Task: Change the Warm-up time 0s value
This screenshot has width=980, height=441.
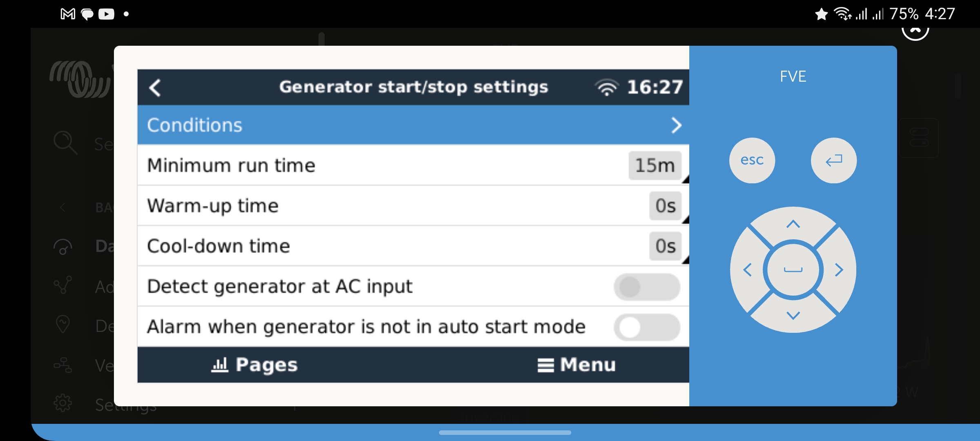Action: click(665, 206)
